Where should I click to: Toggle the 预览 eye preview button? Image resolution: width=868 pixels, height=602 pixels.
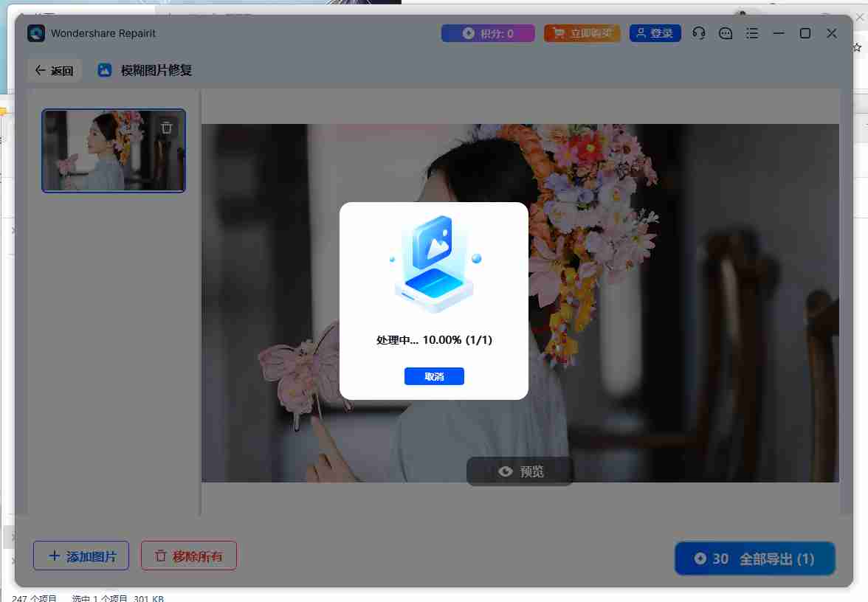pyautogui.click(x=520, y=471)
